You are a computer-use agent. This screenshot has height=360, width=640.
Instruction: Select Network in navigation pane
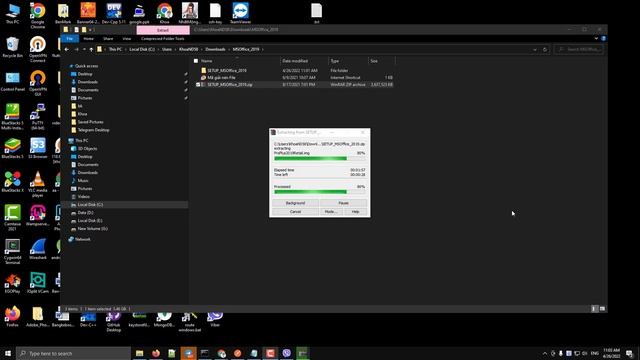coord(82,239)
